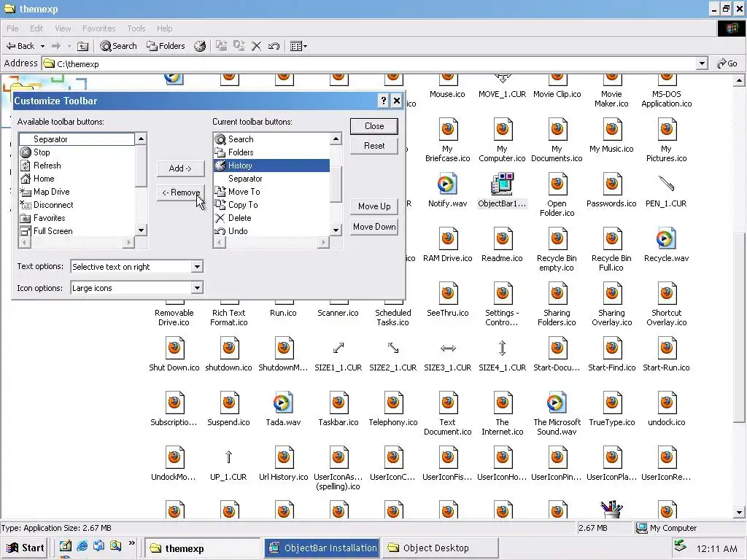Image resolution: width=747 pixels, height=560 pixels.
Task: Select Search in current toolbar buttons list
Action: tap(271, 139)
